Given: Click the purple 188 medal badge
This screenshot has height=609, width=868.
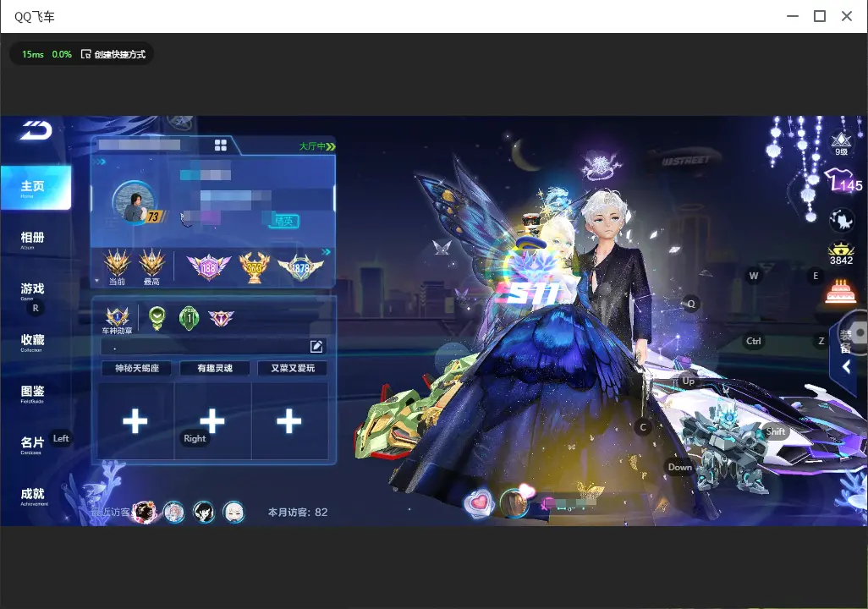Looking at the screenshot, I should [x=208, y=267].
